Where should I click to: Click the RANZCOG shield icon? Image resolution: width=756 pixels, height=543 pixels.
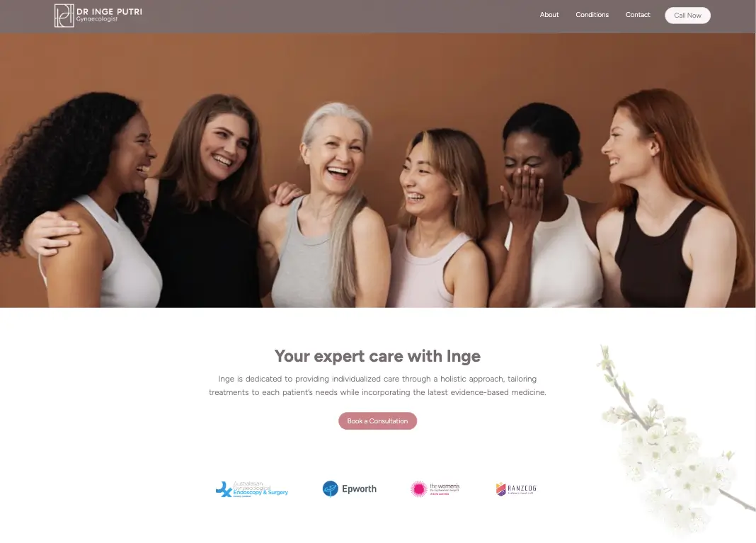pyautogui.click(x=501, y=489)
